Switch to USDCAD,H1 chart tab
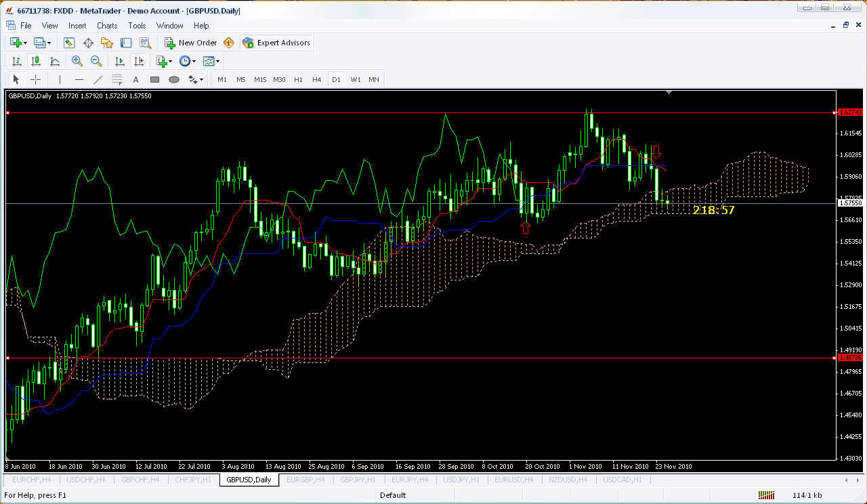The height and width of the screenshot is (504, 867). [623, 480]
